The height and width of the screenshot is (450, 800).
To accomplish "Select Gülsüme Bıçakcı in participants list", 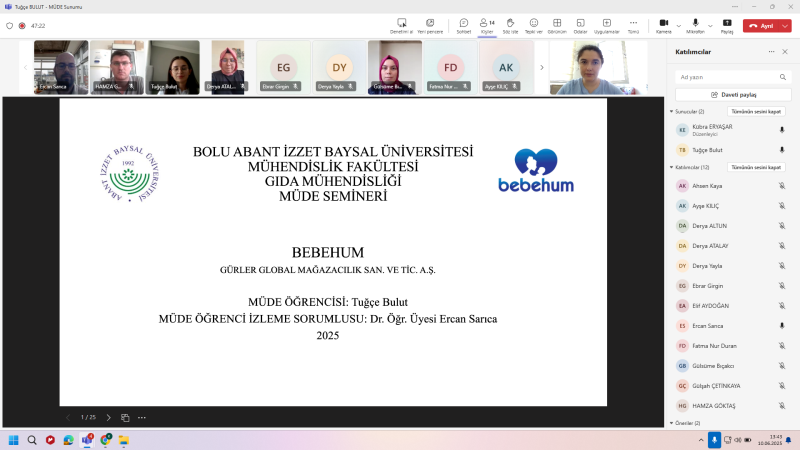I will [x=732, y=366].
